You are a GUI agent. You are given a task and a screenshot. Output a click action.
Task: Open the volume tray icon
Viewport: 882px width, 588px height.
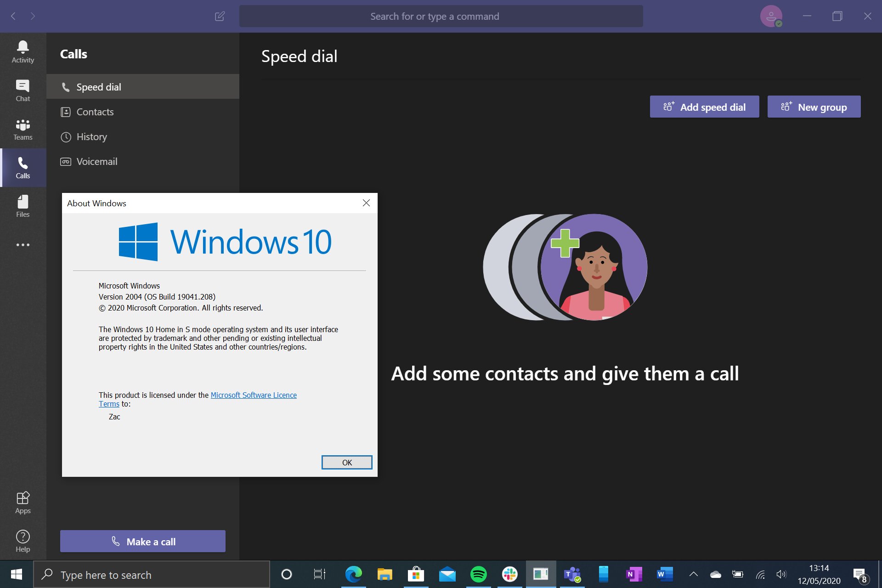[781, 574]
